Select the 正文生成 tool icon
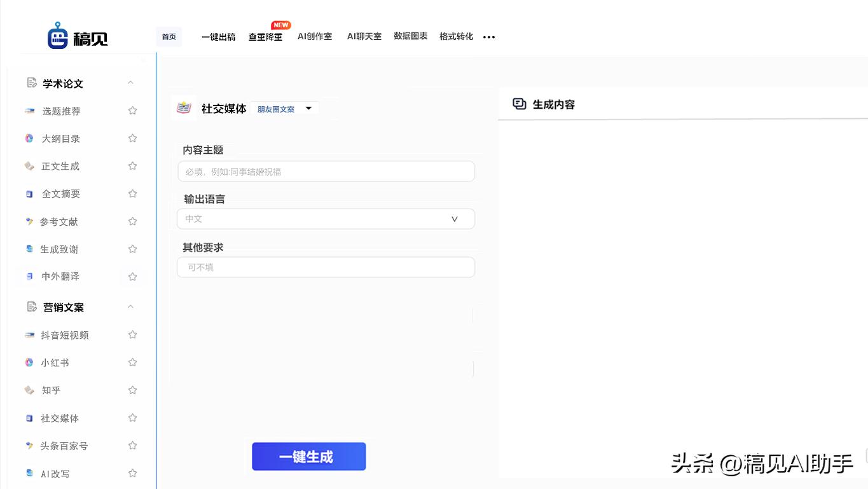Viewport: 868px width, 489px height. [29, 166]
